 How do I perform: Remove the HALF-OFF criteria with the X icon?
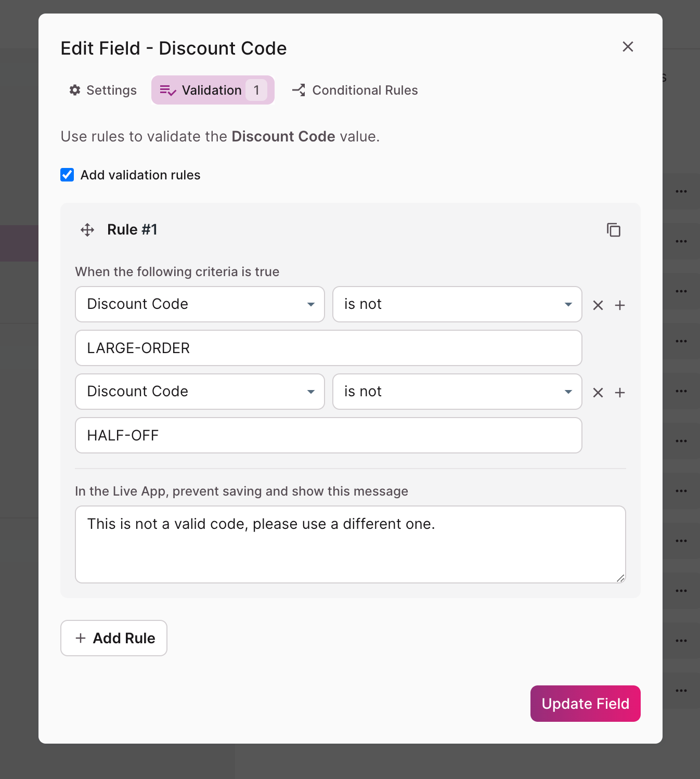pyautogui.click(x=598, y=393)
